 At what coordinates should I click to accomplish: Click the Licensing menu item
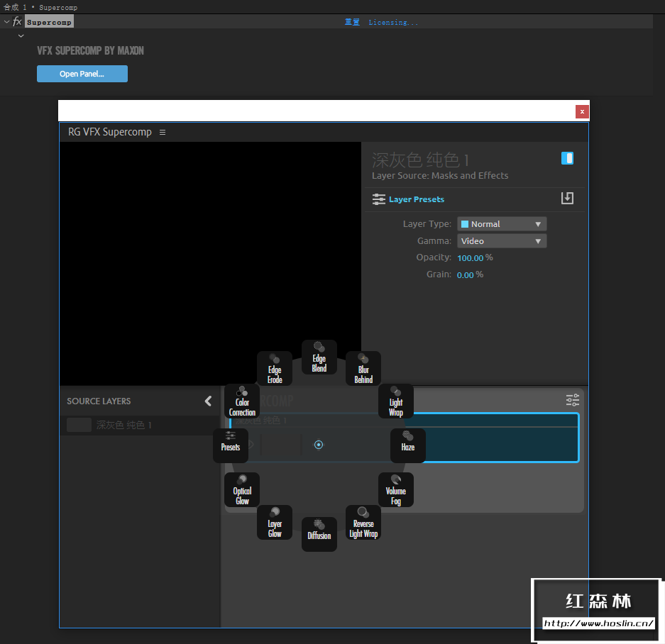[x=393, y=21]
